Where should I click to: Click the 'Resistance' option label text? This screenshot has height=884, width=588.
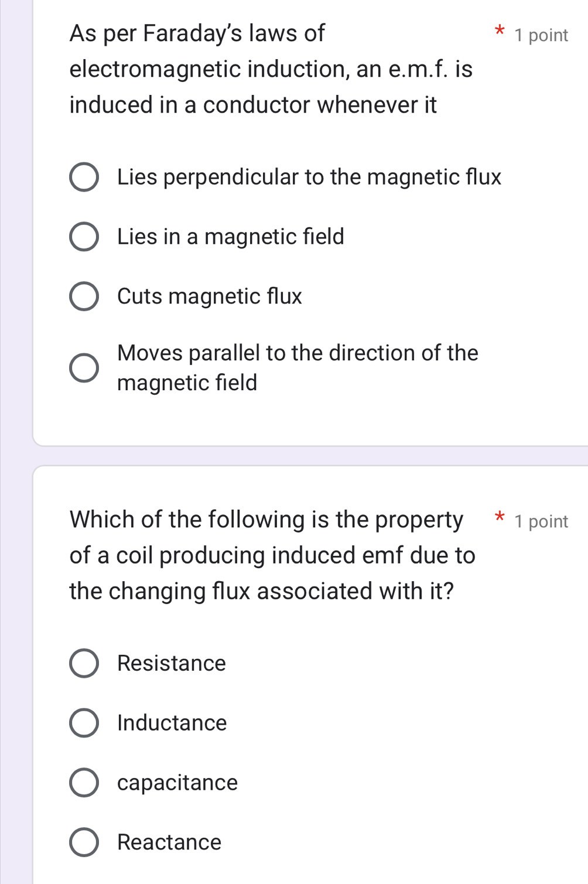171,664
